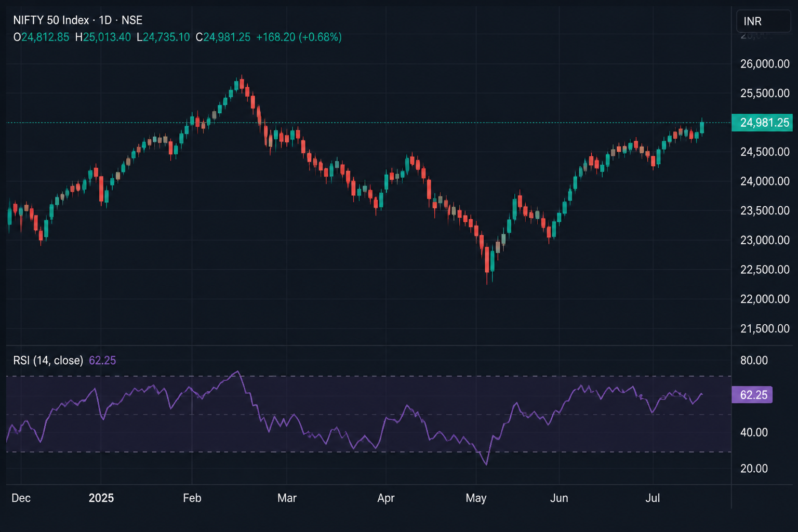The width and height of the screenshot is (798, 532).
Task: Click the 24,000.00 price axis label
Action: [x=765, y=181]
